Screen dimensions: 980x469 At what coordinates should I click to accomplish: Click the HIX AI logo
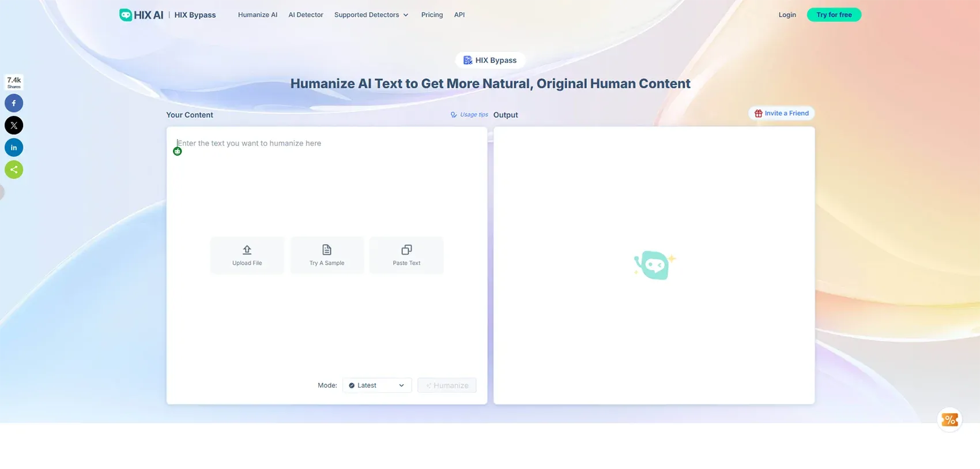pos(141,15)
